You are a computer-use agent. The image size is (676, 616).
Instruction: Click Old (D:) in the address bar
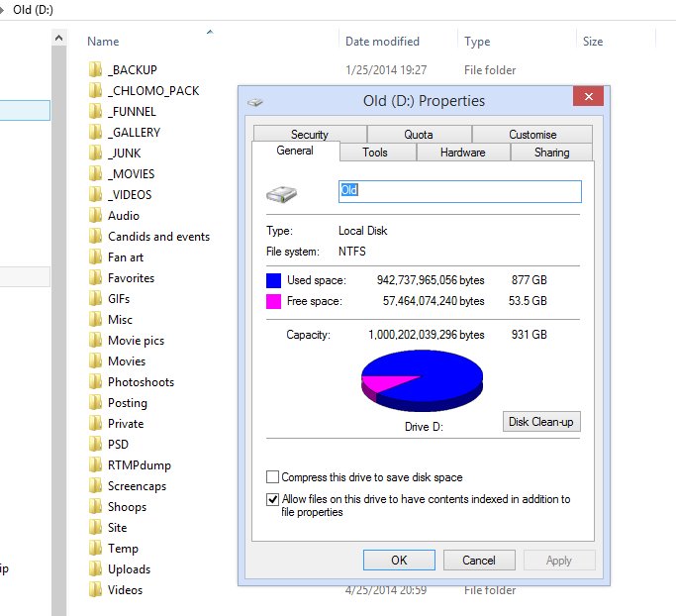pos(34,10)
